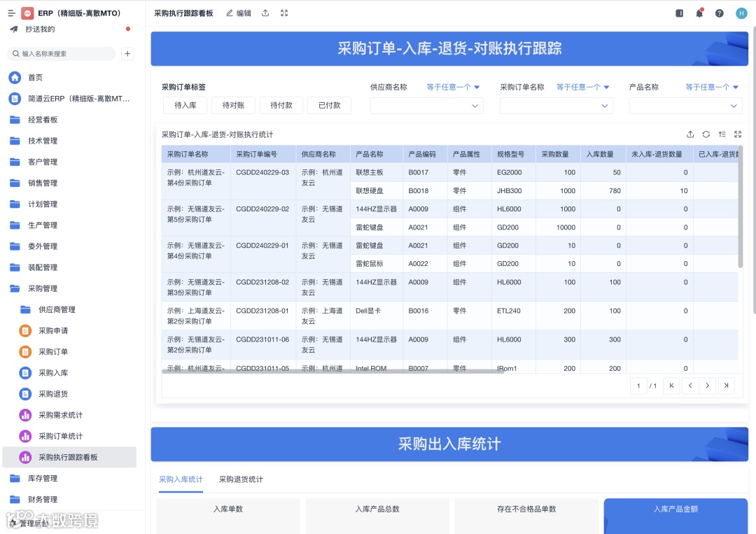Open 等于任意一个 condition for 产品名称
This screenshot has width=756, height=534.
(x=712, y=87)
